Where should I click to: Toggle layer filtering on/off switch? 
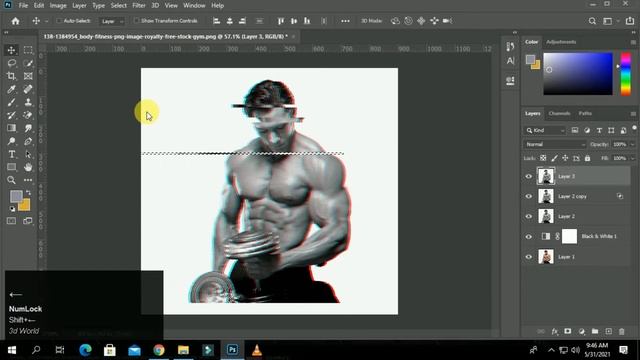tap(634, 129)
